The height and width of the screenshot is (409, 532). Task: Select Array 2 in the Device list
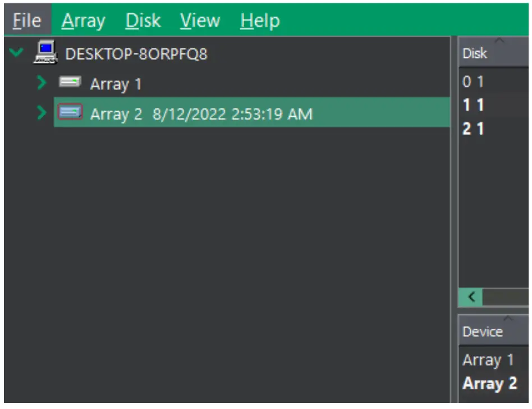point(489,384)
